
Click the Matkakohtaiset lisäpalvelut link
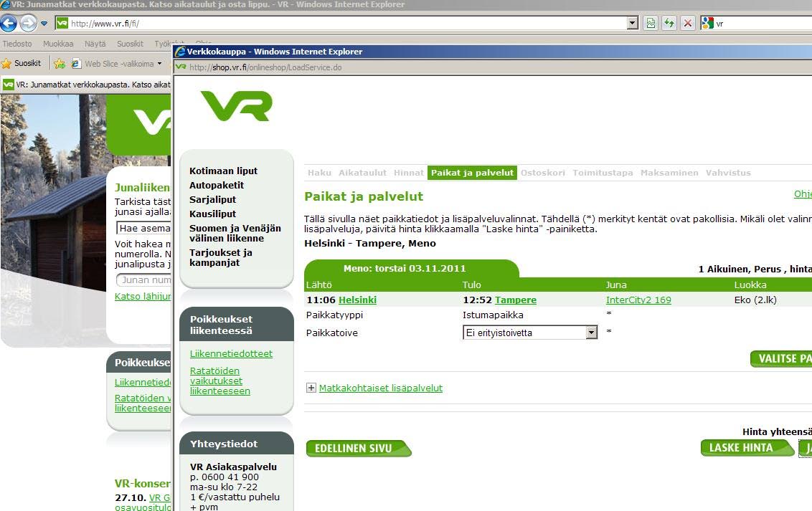[381, 388]
